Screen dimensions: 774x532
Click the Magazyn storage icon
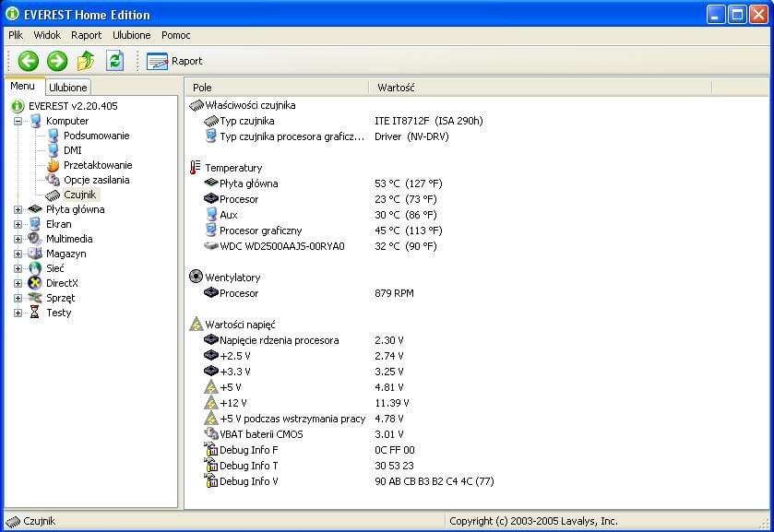pos(35,254)
